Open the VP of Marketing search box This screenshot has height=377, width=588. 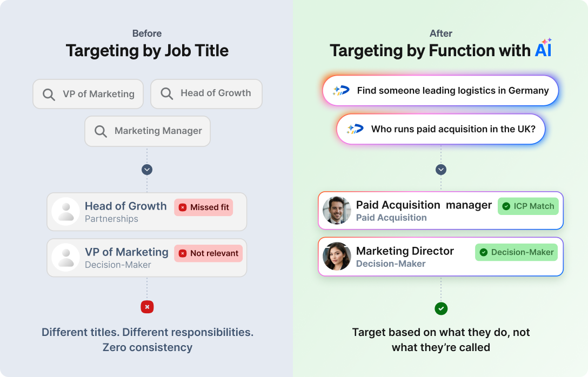pos(88,94)
